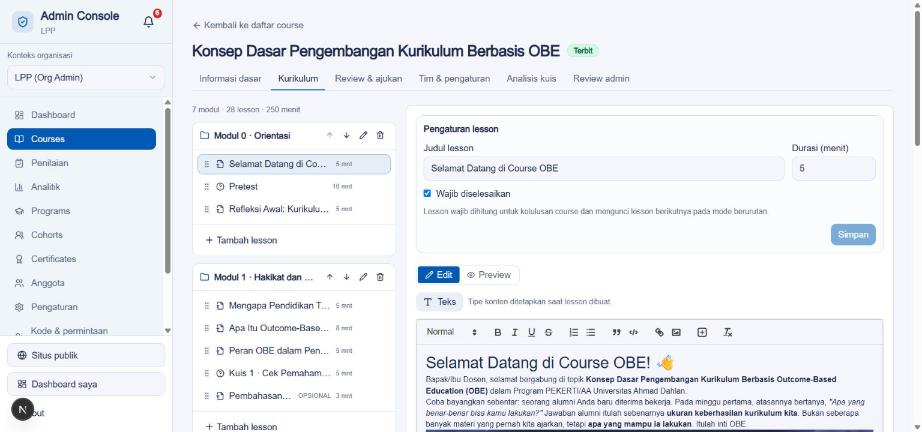
Task: Open LPP (Org Admin) organization dropdown
Action: click(86, 78)
